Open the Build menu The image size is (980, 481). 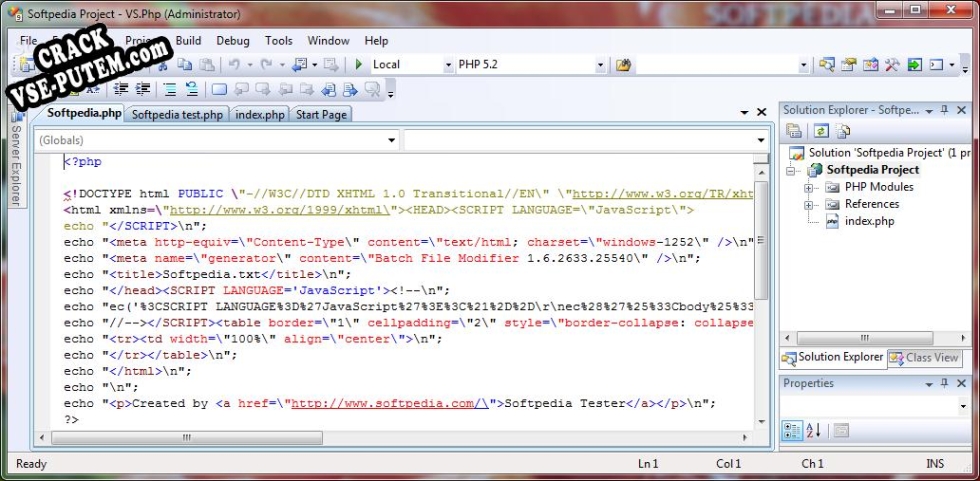pyautogui.click(x=188, y=41)
